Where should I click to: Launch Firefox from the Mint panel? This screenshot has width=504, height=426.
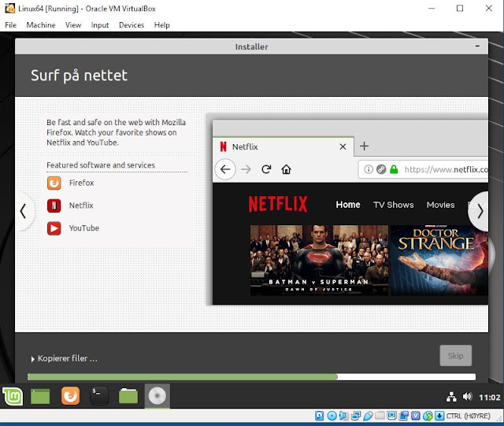[70, 396]
